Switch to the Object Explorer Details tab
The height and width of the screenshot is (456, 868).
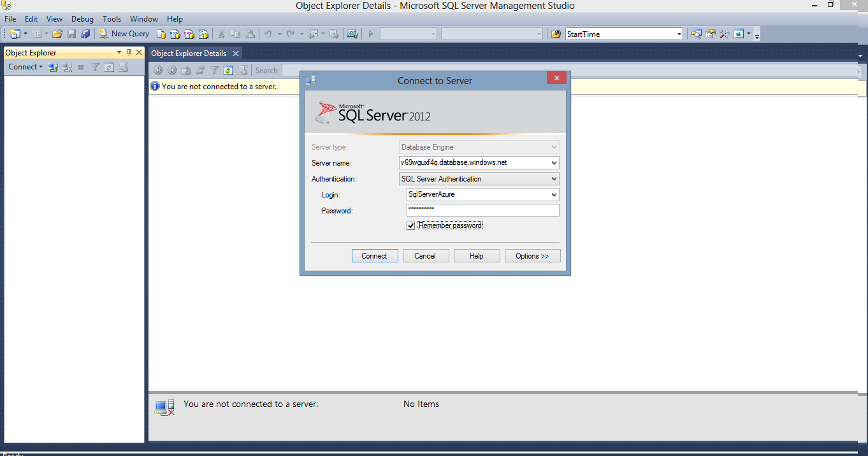coord(189,53)
